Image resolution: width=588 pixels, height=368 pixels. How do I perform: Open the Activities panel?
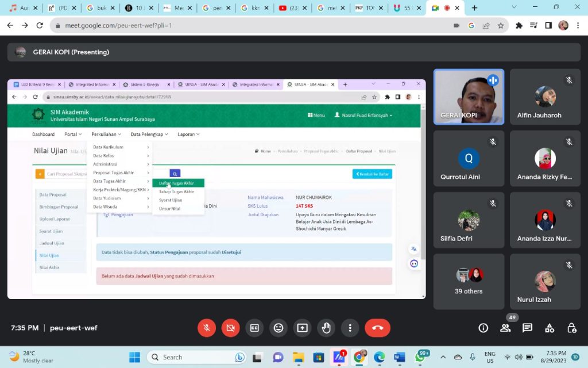pyautogui.click(x=550, y=328)
